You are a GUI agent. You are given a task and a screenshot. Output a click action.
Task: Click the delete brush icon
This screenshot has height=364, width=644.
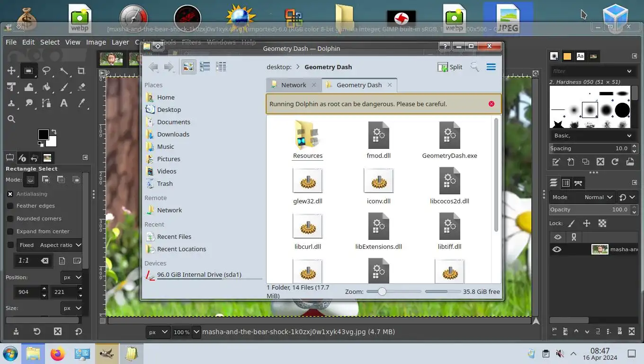click(x=600, y=162)
